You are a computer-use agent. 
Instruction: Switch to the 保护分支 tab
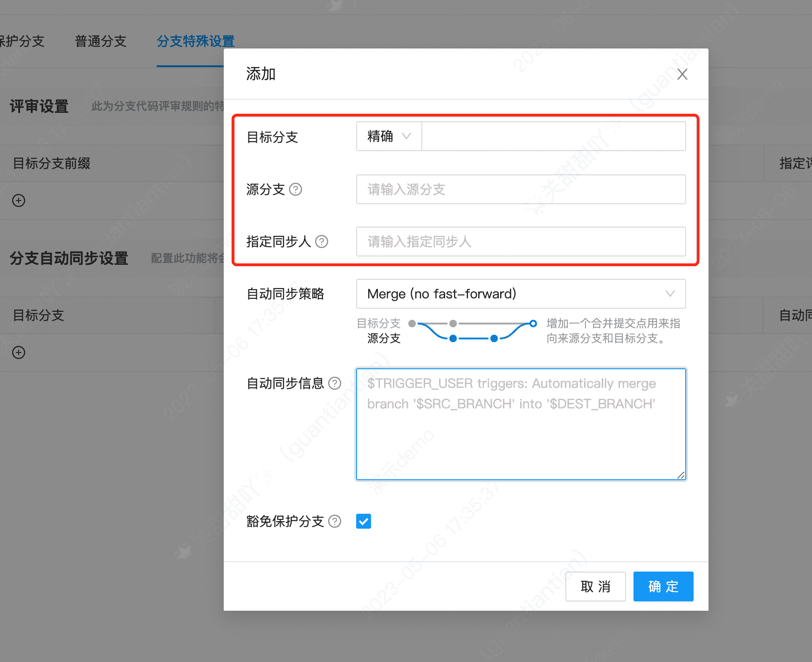[22, 41]
